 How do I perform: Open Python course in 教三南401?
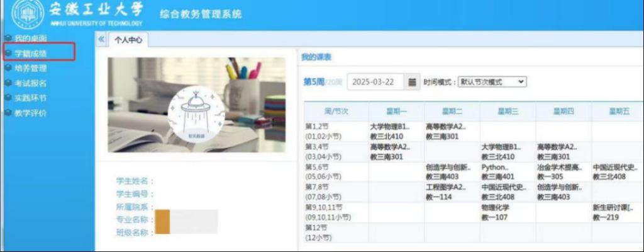[497, 173]
